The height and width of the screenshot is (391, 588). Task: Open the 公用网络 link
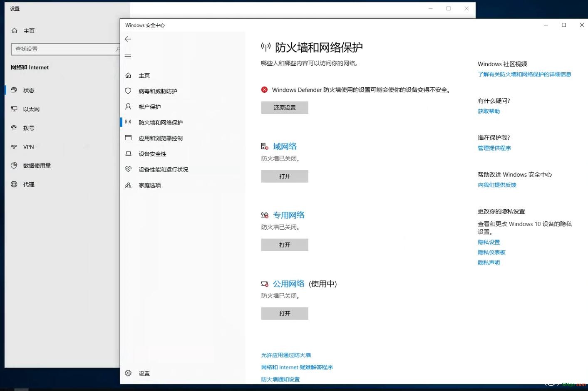click(289, 284)
